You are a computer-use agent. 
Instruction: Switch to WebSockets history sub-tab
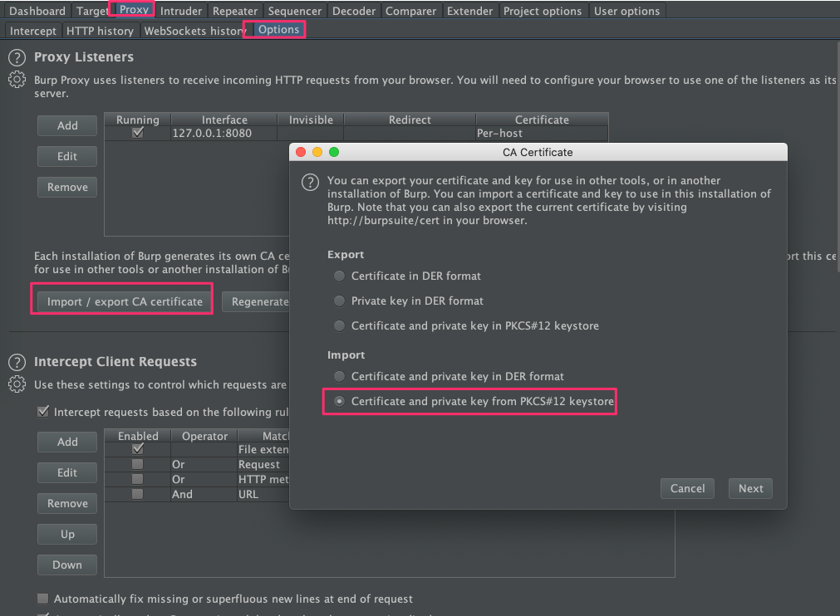pyautogui.click(x=194, y=31)
